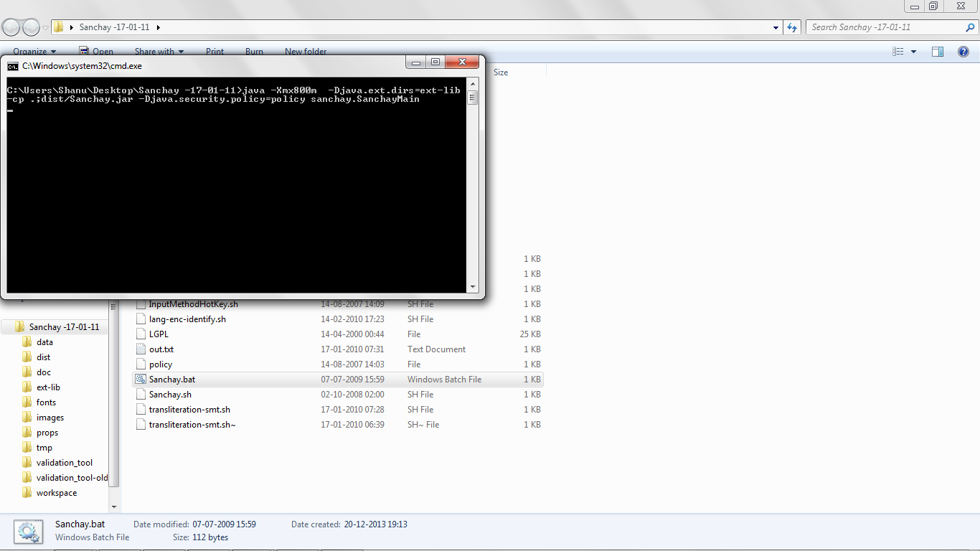Click the refresh button beside the address bar
980x551 pixels.
792,27
